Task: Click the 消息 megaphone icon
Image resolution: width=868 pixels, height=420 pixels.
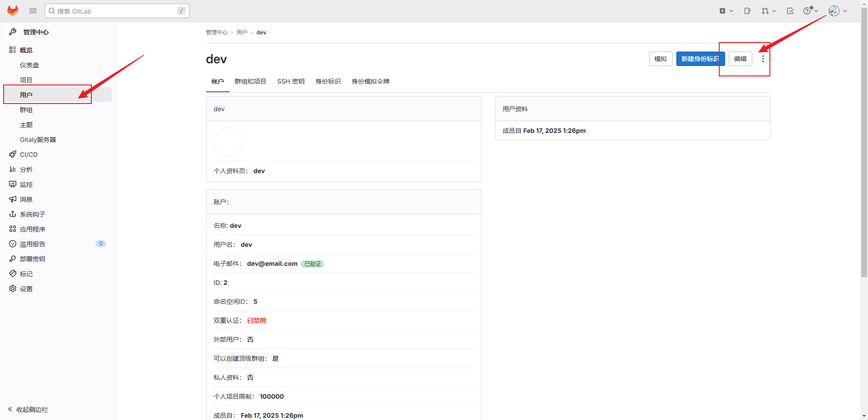Action: click(13, 199)
